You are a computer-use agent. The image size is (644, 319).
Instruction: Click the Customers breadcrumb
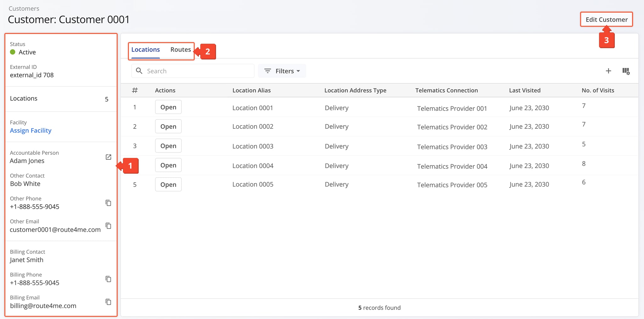pyautogui.click(x=24, y=8)
